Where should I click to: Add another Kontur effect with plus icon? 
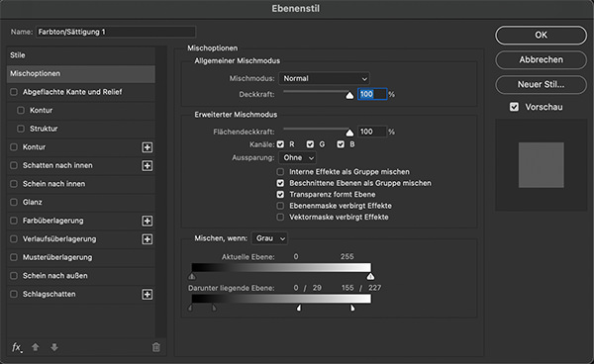pyautogui.click(x=148, y=147)
